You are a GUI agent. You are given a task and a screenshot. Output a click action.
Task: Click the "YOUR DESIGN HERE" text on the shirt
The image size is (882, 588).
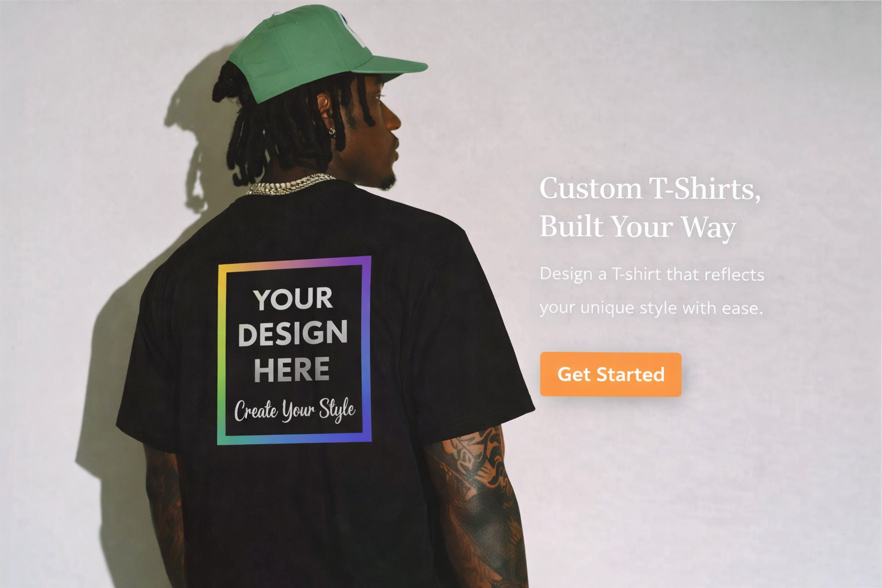(293, 334)
